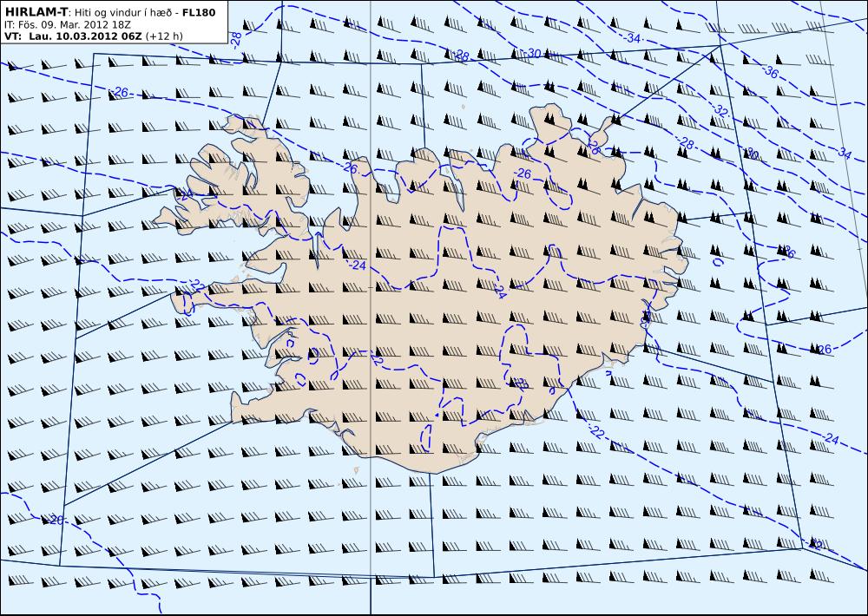Screen dimensions: 868x616
Task: Click the HIRLAM-T title text
Action: [x=36, y=13]
